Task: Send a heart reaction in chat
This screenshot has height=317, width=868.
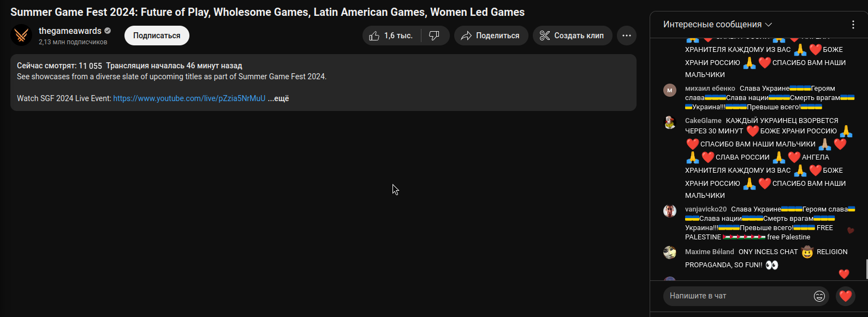Action: click(846, 296)
